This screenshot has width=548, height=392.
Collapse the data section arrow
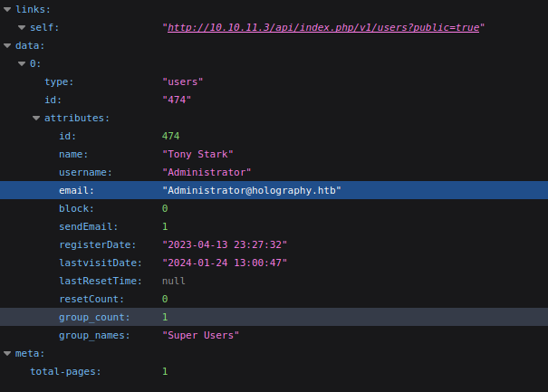coord(7,45)
